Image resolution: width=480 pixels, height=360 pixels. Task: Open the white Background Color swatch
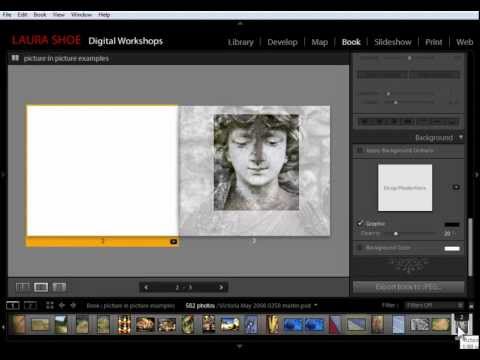point(452,248)
